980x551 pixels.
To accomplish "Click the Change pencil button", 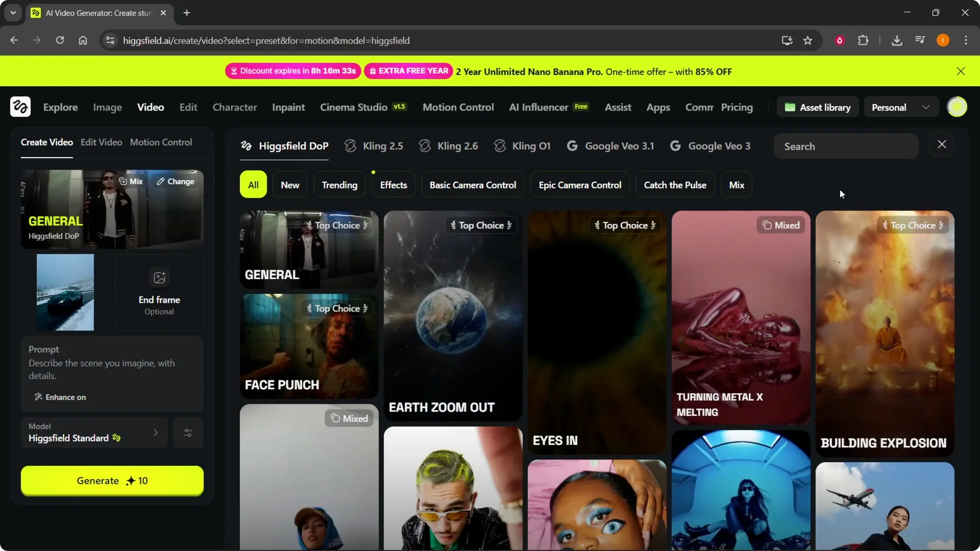I will click(x=175, y=182).
